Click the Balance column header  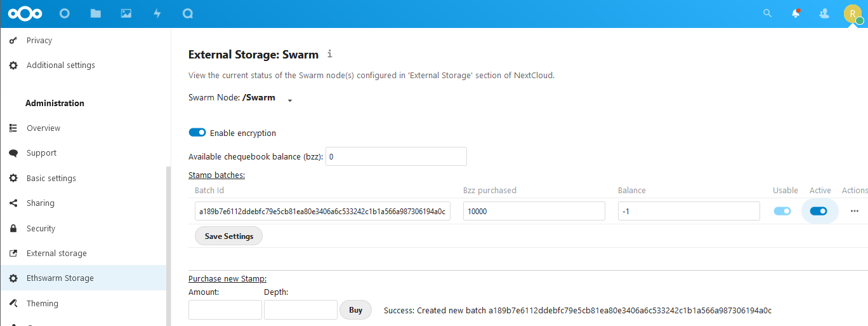(x=632, y=190)
